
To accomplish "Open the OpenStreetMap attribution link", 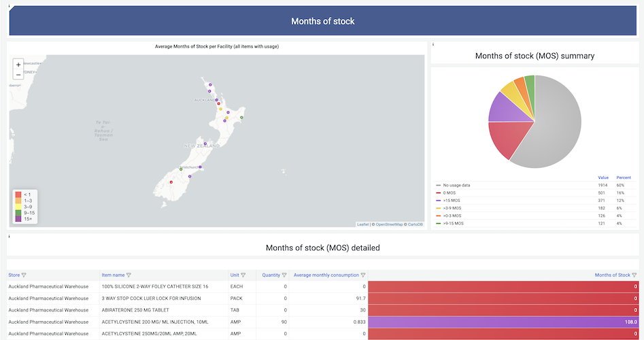I will click(x=390, y=224).
